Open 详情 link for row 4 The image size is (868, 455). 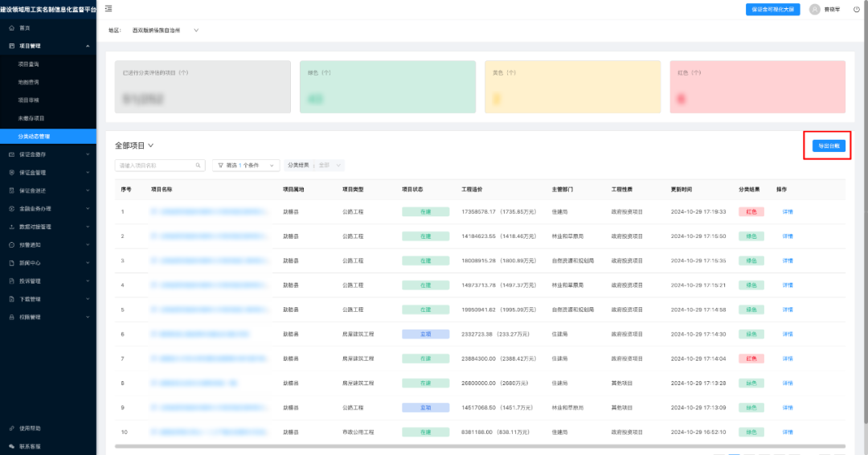pos(787,285)
